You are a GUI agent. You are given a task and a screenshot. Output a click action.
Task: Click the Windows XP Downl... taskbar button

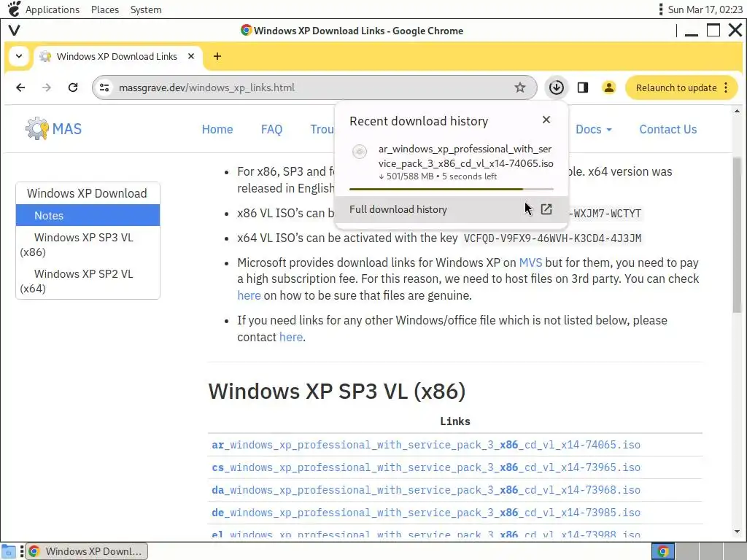tap(87, 551)
